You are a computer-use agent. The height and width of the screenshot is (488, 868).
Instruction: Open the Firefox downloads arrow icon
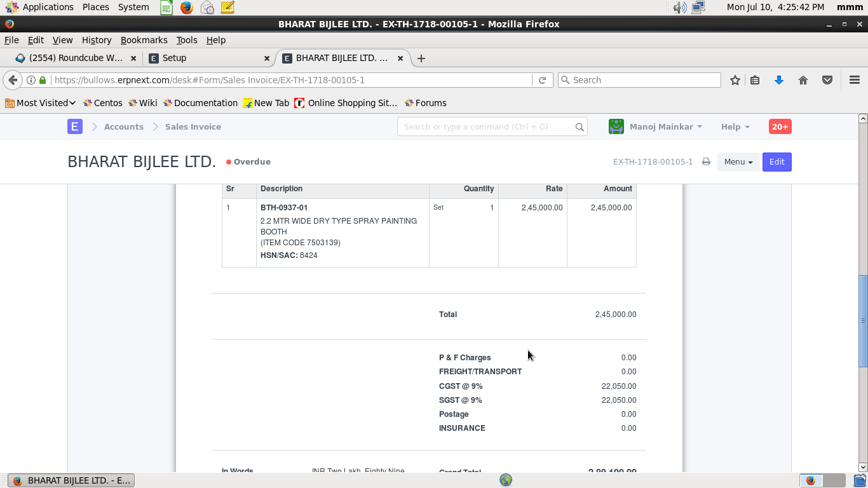coord(779,80)
